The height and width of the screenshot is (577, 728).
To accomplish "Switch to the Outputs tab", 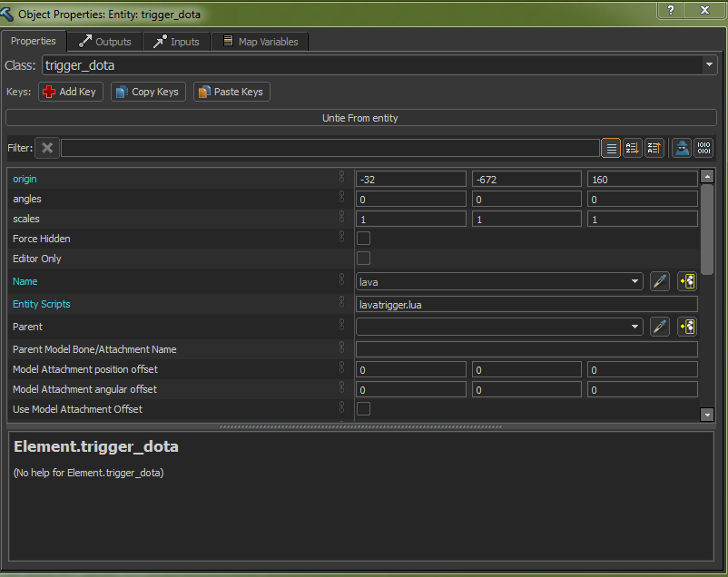I will coord(105,42).
